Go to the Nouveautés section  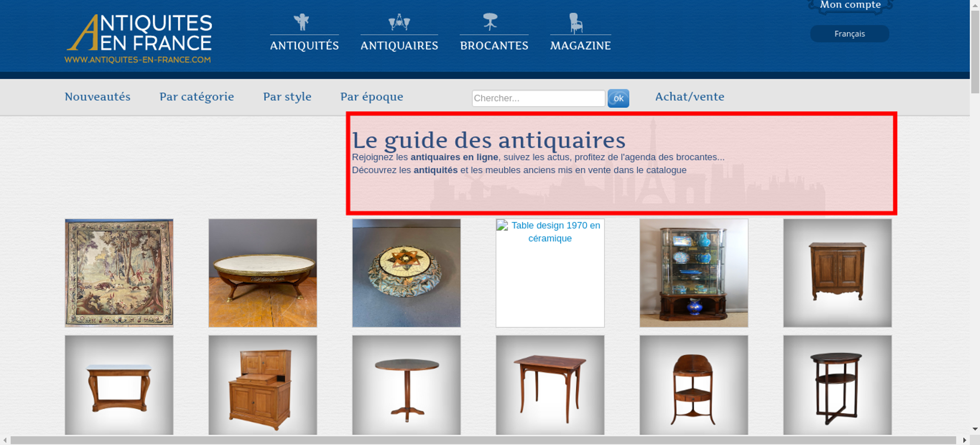coord(98,97)
